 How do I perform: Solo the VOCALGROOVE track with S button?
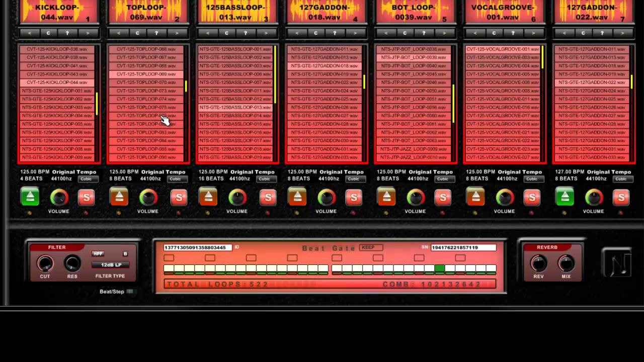(532, 198)
